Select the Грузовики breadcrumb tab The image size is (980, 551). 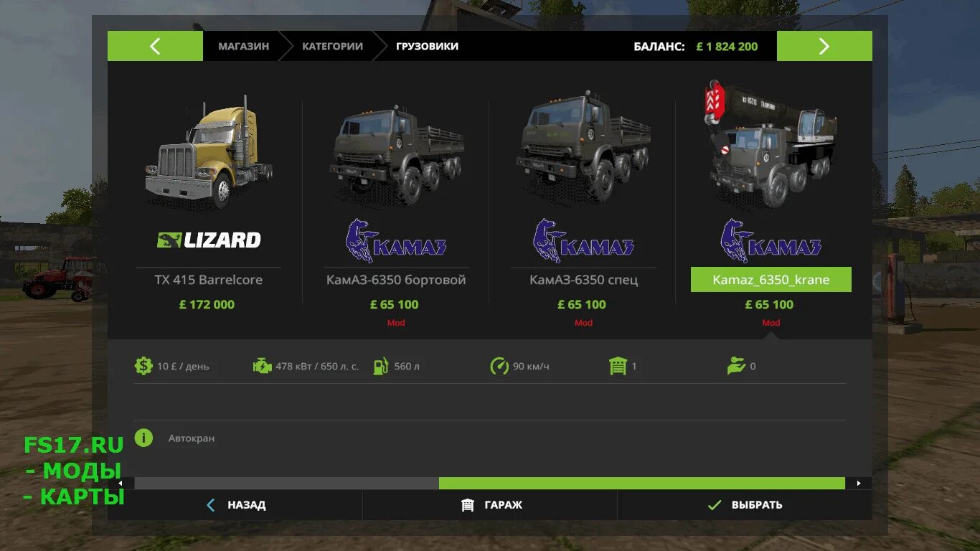pos(427,46)
